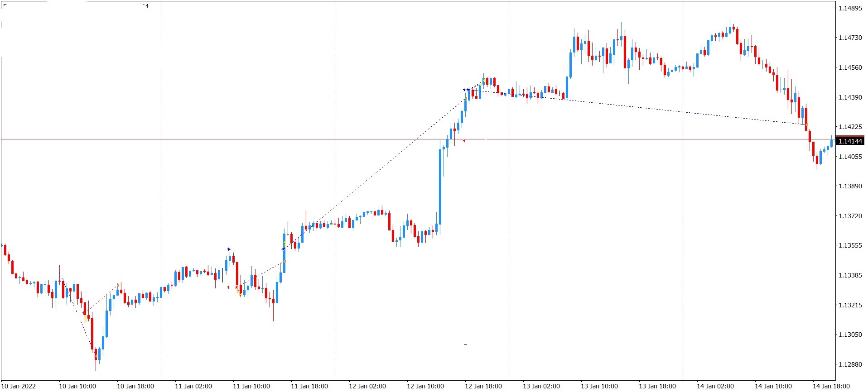The image size is (868, 392).
Task: Click the 1.13215 price scale label
Action: click(850, 305)
